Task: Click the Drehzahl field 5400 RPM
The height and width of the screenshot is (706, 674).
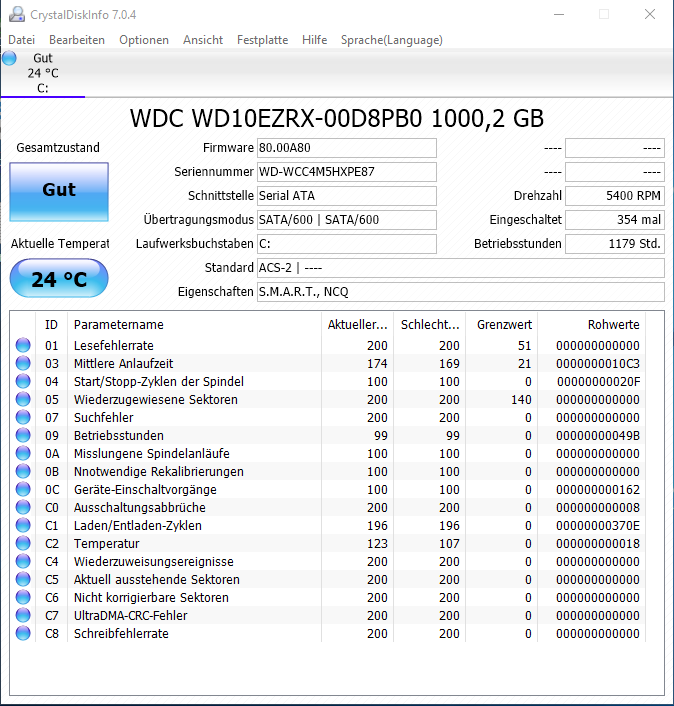Action: (615, 196)
